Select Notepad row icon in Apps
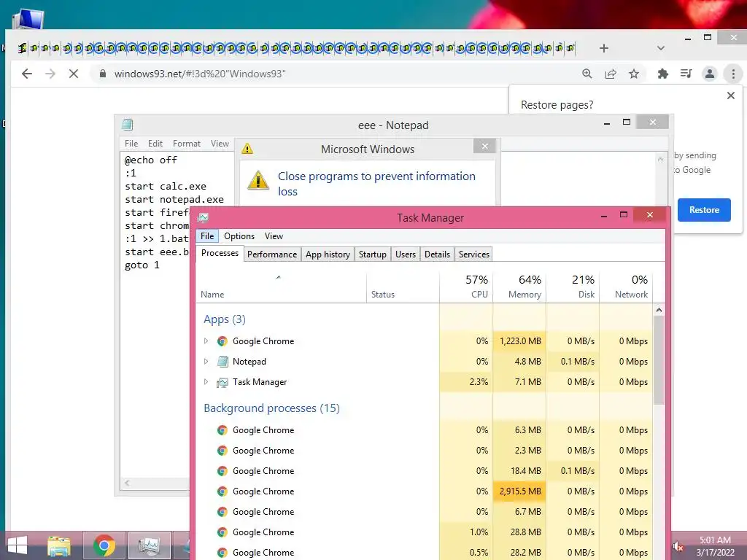 222,362
